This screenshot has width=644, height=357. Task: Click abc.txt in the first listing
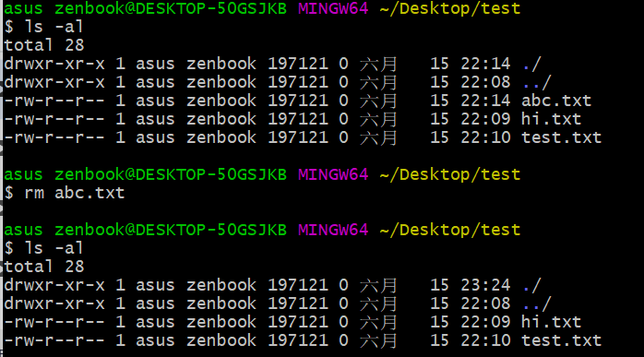click(556, 101)
